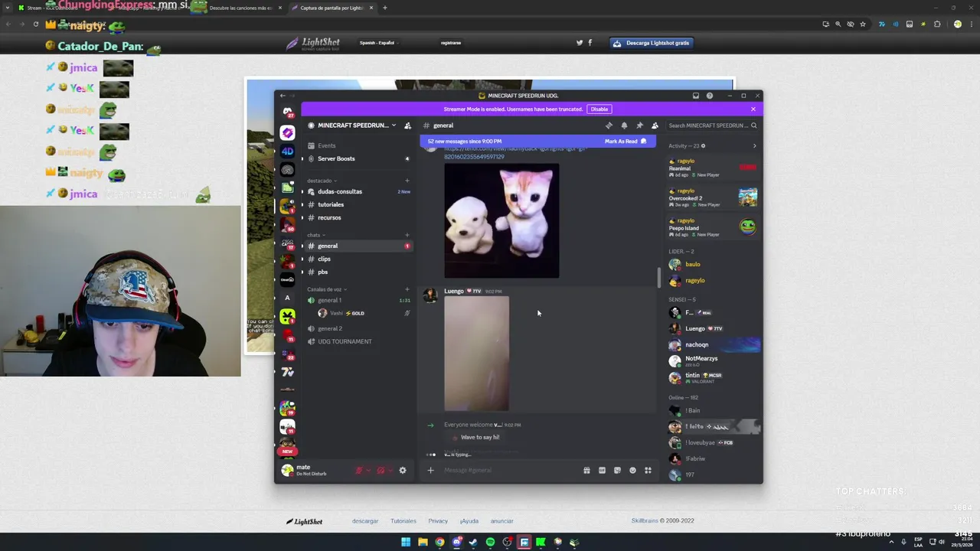Open UDG TOURNAMENT channel
980x551 pixels.
pyautogui.click(x=358, y=341)
